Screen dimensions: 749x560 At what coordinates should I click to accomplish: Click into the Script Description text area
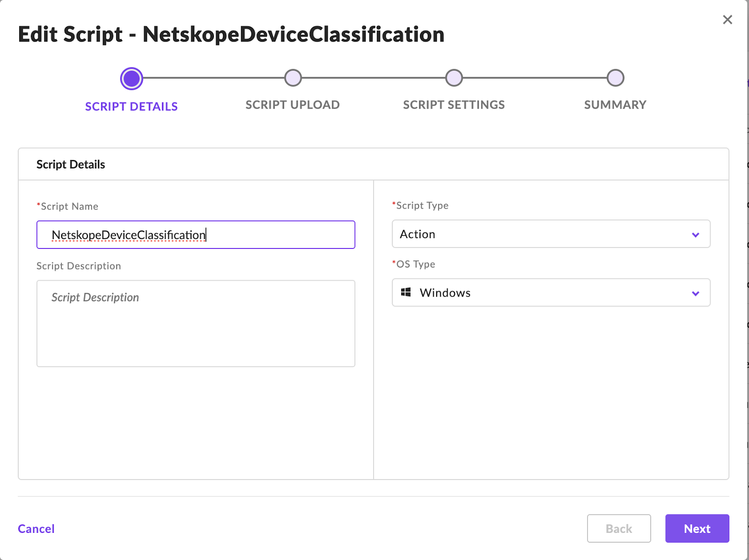[x=196, y=323]
